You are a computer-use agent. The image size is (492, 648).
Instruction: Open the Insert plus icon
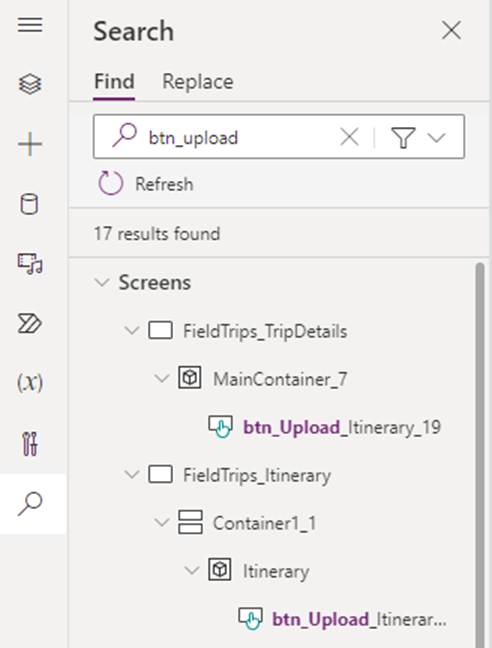click(x=30, y=144)
